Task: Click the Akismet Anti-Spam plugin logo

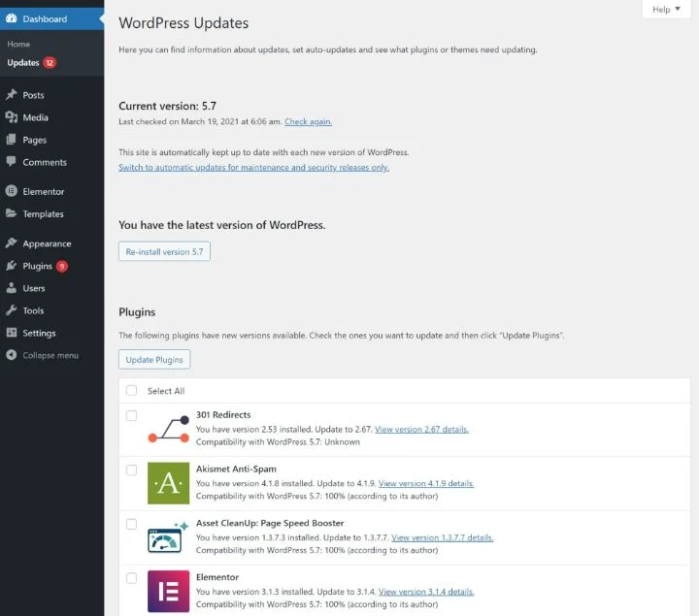Action: (168, 483)
